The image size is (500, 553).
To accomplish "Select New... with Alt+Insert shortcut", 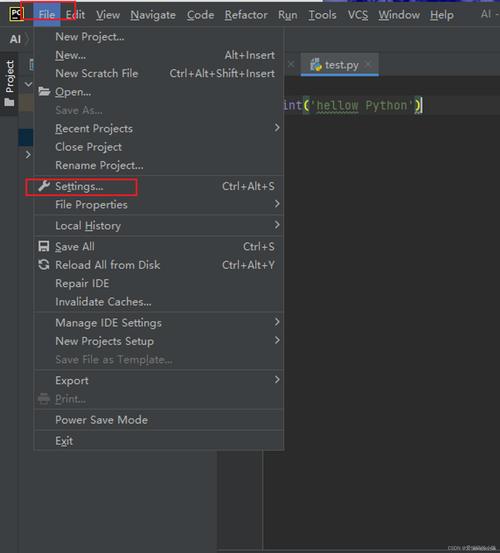I will [158, 55].
